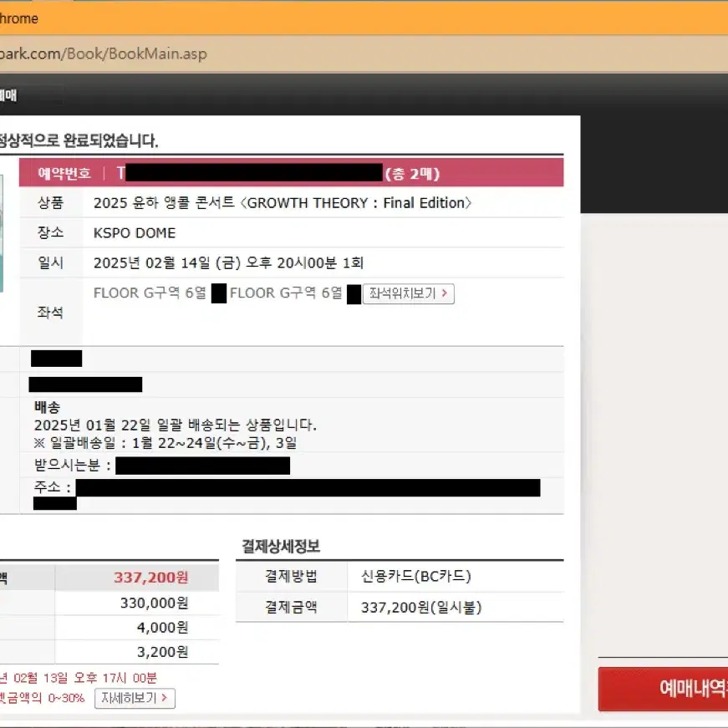Click the poster thumbnail beside the booking table
728x728 pixels.
[x=2, y=233]
